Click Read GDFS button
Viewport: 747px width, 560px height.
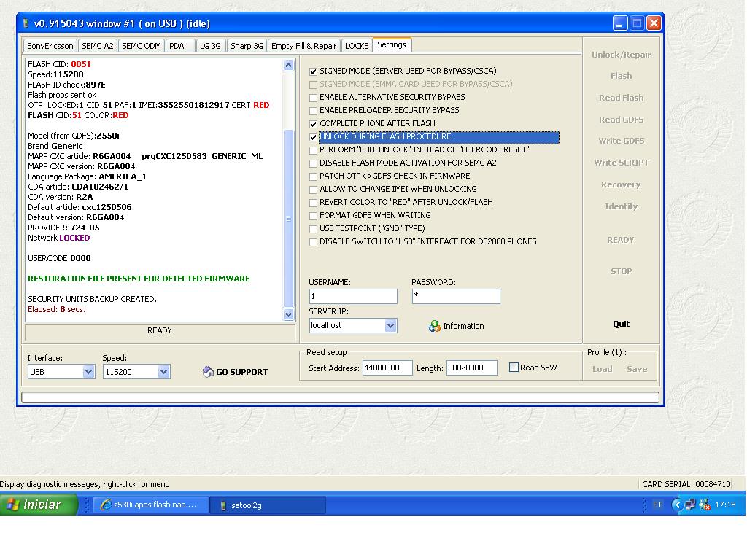pyautogui.click(x=621, y=120)
